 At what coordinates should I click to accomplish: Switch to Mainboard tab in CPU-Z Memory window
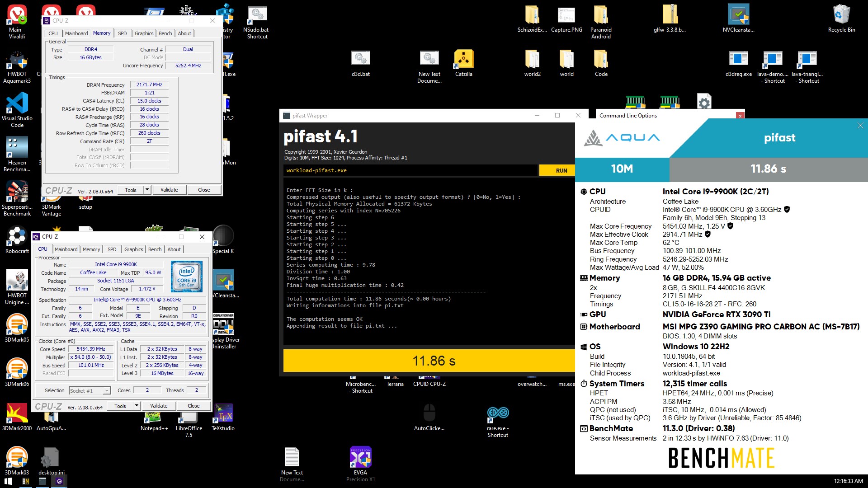(76, 33)
